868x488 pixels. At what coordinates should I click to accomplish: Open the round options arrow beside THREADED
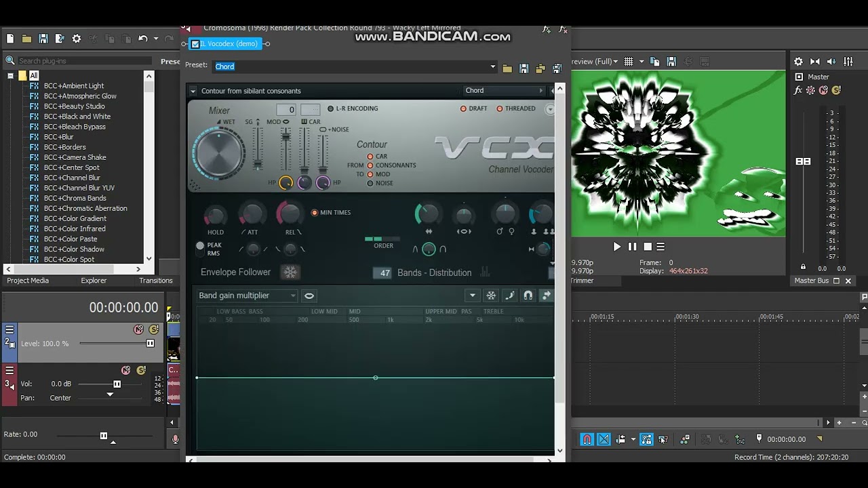click(x=550, y=108)
